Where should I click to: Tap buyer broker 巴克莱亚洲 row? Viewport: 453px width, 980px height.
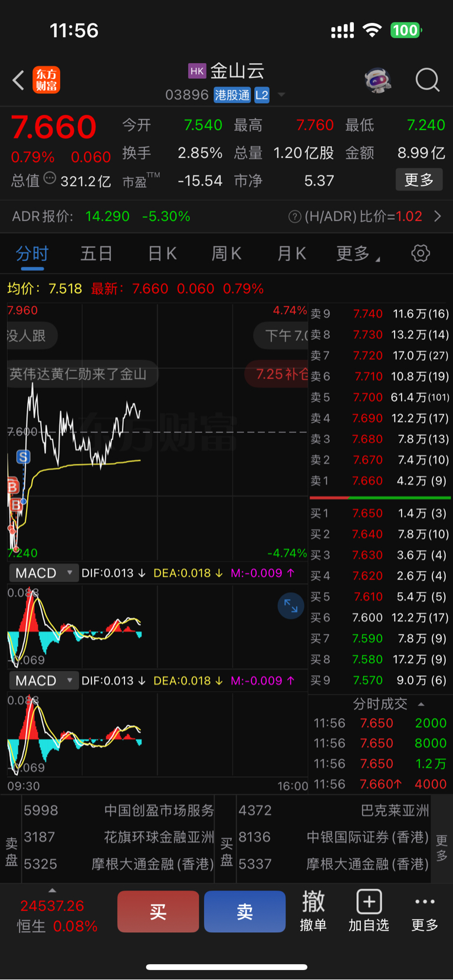click(334, 810)
